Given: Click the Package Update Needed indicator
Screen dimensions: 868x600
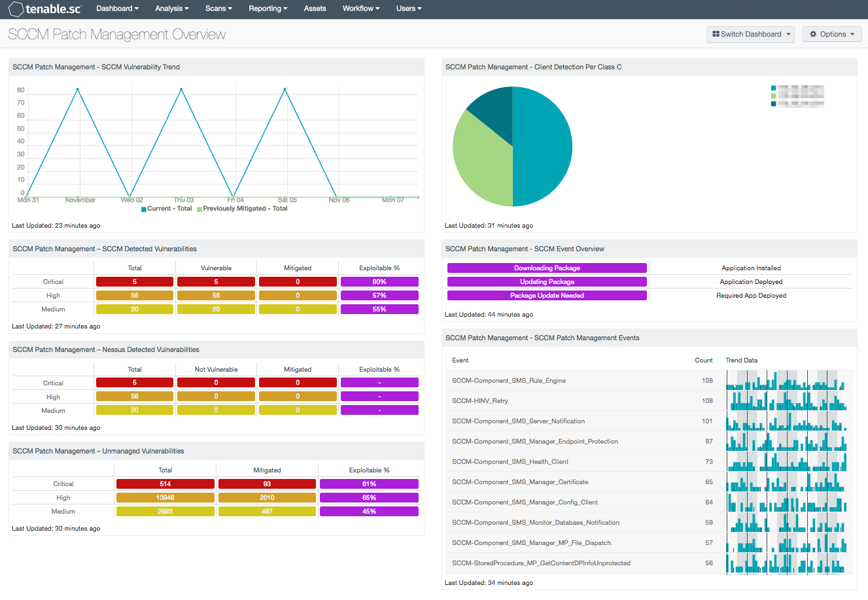Looking at the screenshot, I should 547,296.
